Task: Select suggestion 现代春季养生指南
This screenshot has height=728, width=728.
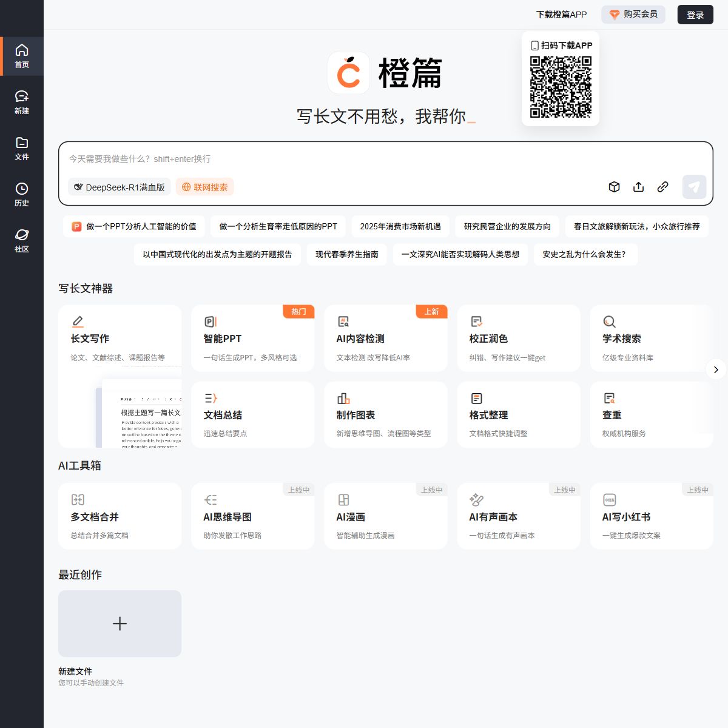Action: pyautogui.click(x=346, y=254)
